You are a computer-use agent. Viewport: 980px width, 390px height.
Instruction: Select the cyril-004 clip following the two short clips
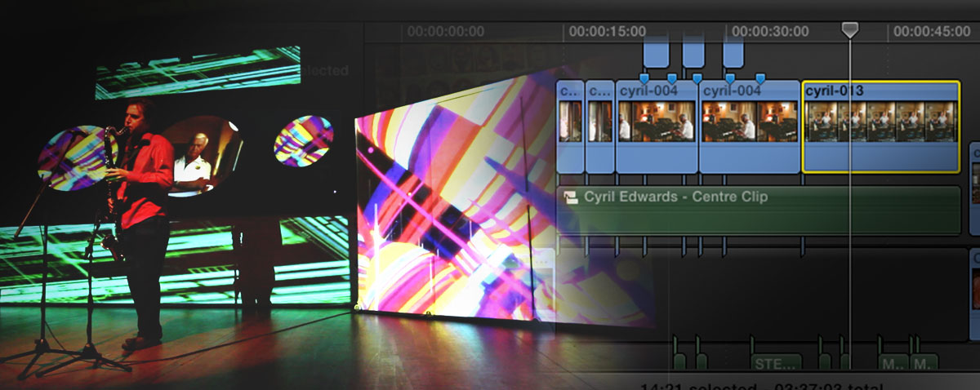pyautogui.click(x=657, y=126)
